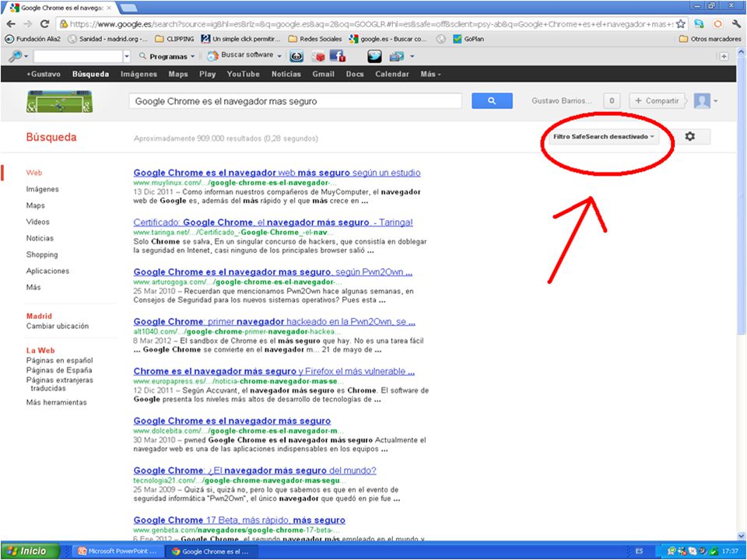The image size is (747, 560).
Task: Expand the Filtro SafeSearch desactivado dropdown
Action: coord(604,137)
